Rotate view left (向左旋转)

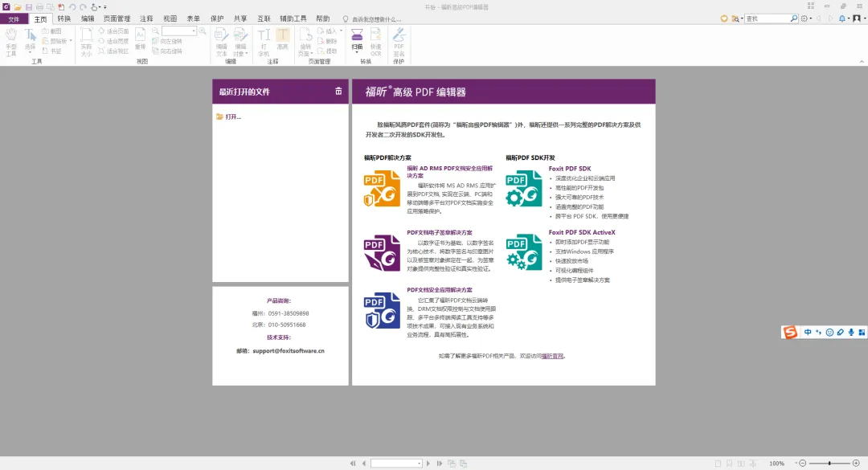click(x=167, y=42)
